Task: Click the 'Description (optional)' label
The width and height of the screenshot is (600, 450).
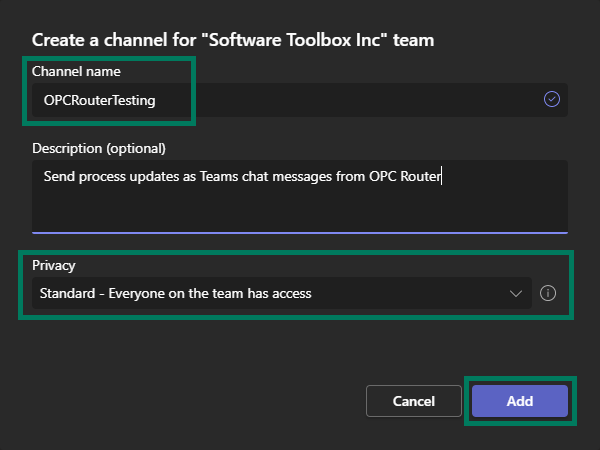Action: tap(99, 148)
